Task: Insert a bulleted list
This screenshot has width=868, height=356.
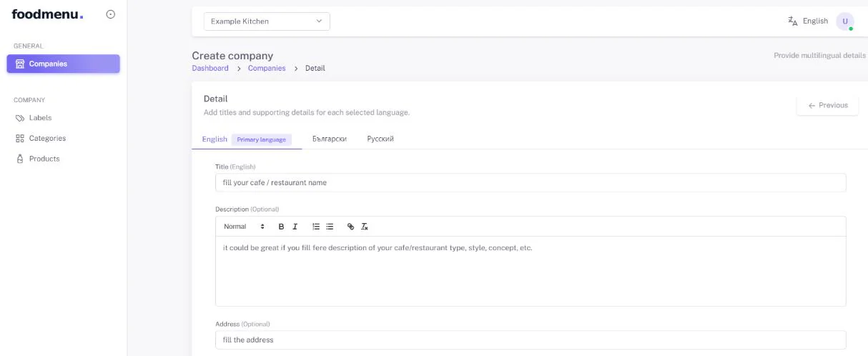Action: (330, 227)
